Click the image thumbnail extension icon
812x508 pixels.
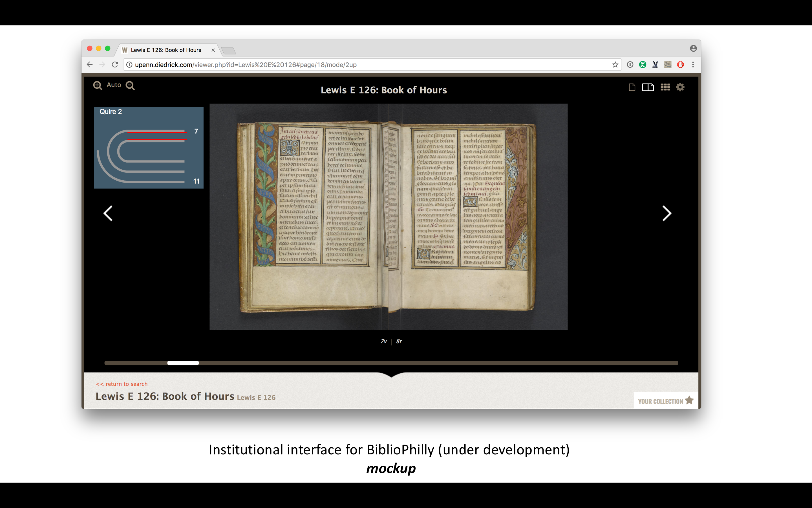[668, 65]
